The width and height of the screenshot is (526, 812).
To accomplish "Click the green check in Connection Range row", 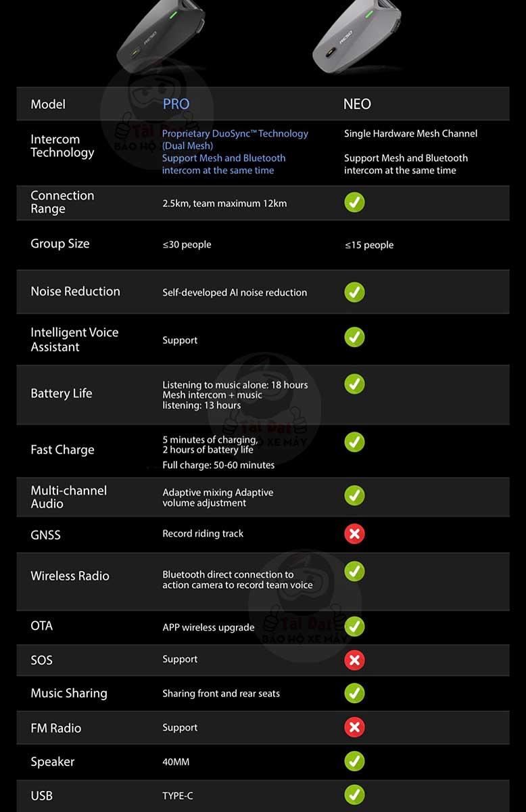I will click(354, 202).
